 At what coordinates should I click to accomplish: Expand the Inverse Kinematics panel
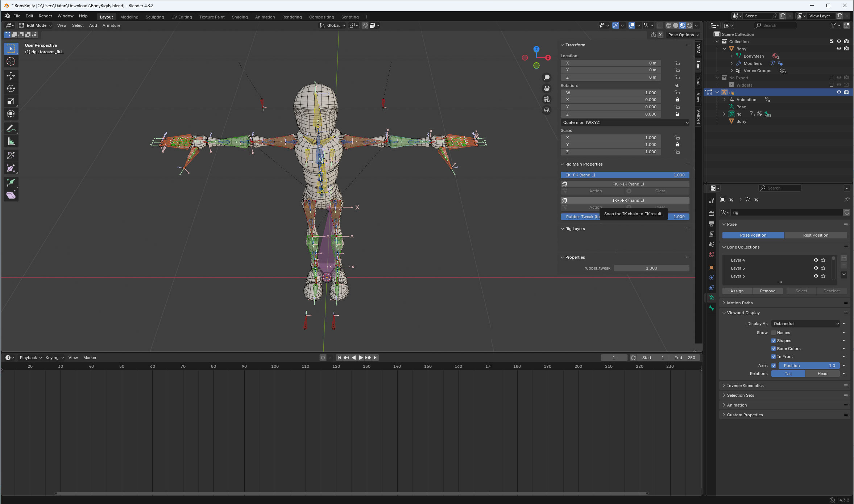click(745, 386)
